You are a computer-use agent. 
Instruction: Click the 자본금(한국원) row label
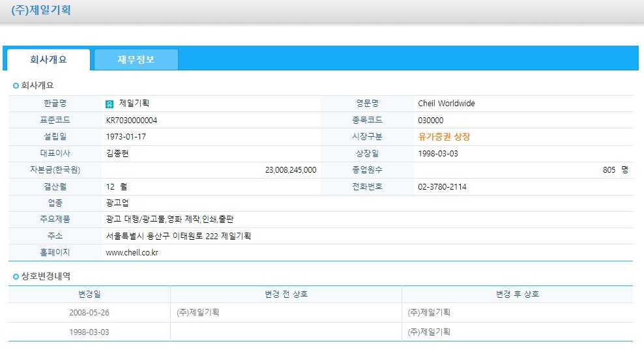tap(55, 169)
